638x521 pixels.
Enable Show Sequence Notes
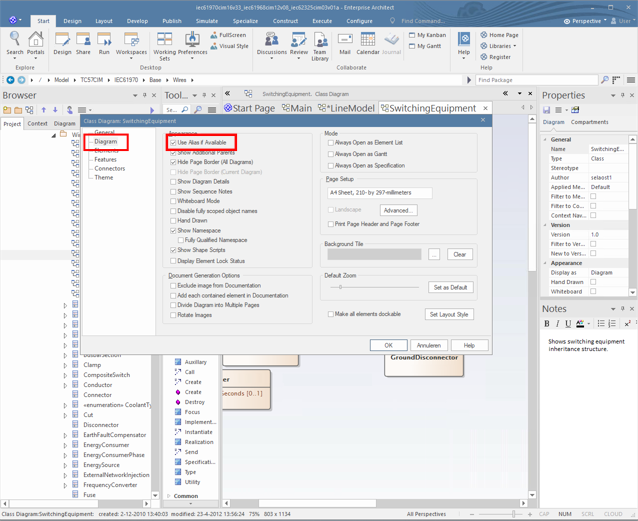173,191
